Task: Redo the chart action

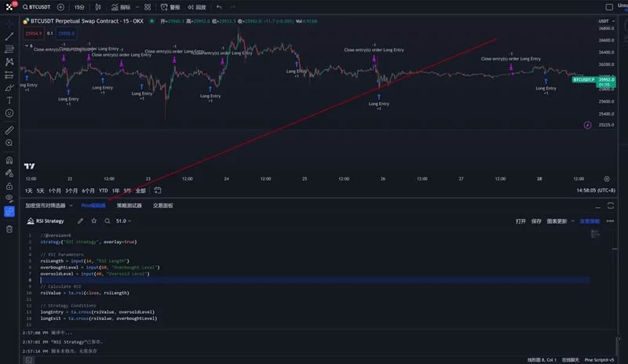Action: [x=232, y=7]
